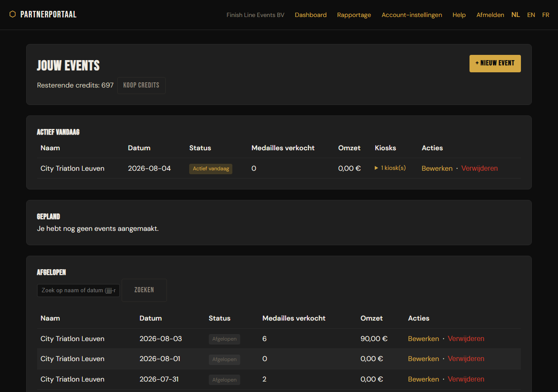Click the Afgelopen badge for 2026-08-01
The image size is (558, 392).
(x=225, y=360)
